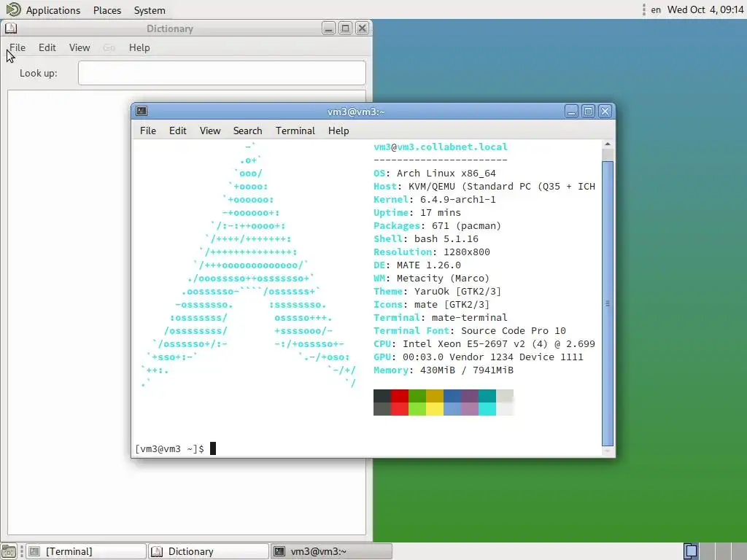The height and width of the screenshot is (560, 747).
Task: Open the terminal Edit menu
Action: coord(178,131)
